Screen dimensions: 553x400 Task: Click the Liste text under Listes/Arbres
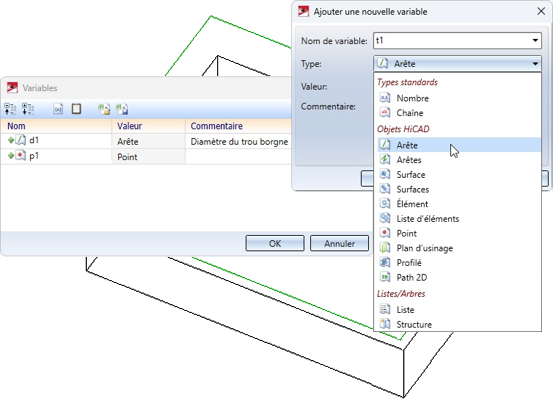(405, 310)
